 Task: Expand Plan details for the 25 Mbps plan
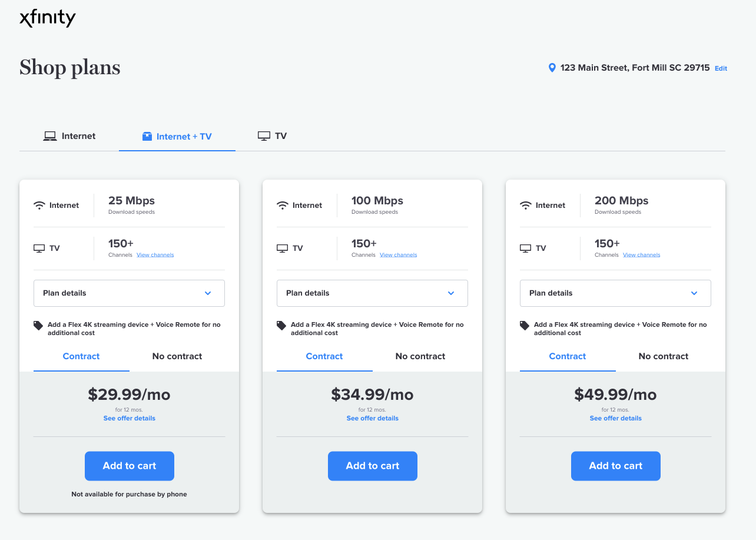click(129, 293)
